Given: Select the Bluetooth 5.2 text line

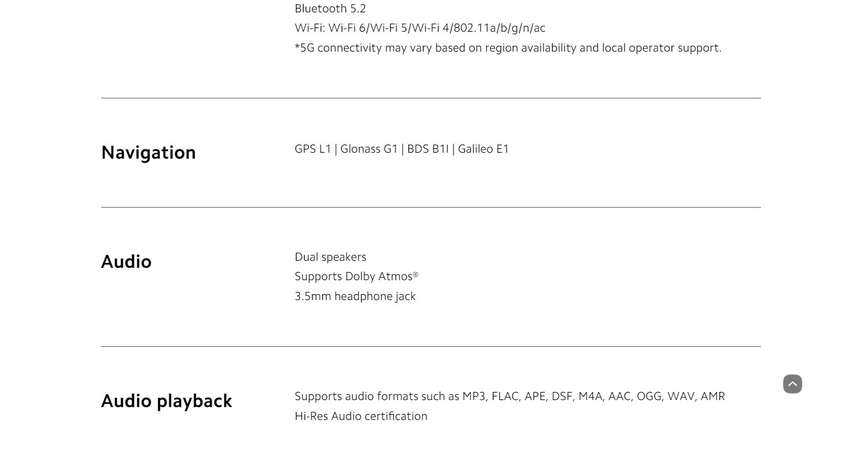Looking at the screenshot, I should (x=330, y=9).
